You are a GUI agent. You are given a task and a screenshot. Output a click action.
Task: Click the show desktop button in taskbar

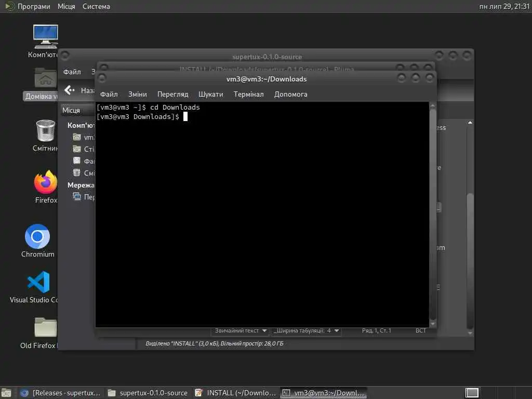[6, 393]
